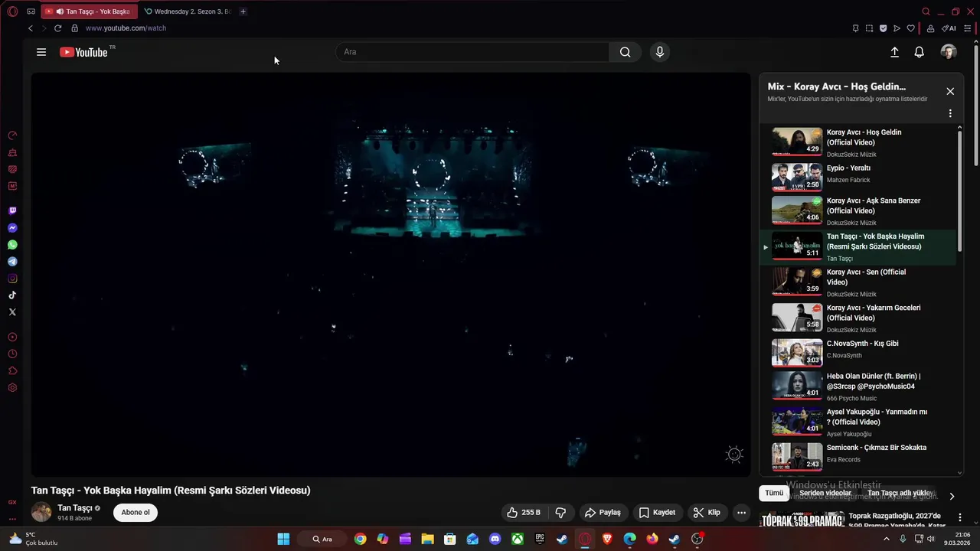The width and height of the screenshot is (980, 551).
Task: Search tabs with the title bar magnifier
Action: (926, 11)
